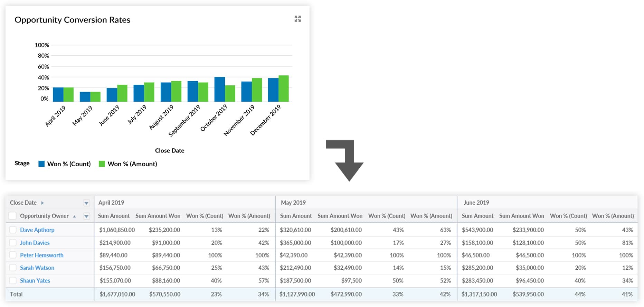The image size is (644, 307).
Task: Click the October 2019 blue count bar
Action: click(219, 89)
